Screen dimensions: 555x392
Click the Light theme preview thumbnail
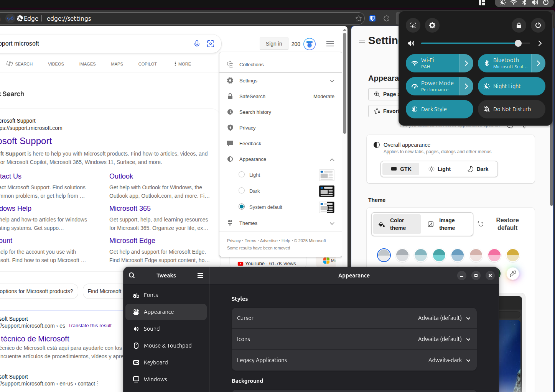tap(327, 175)
